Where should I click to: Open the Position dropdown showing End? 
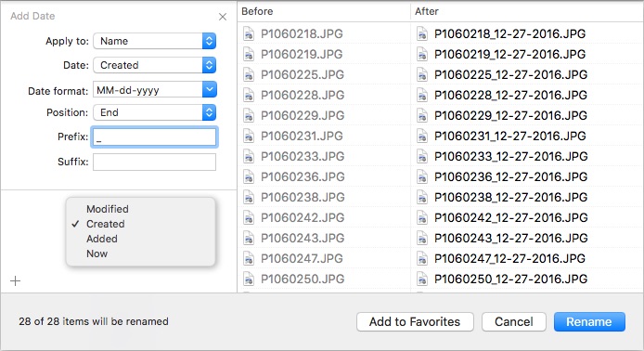(154, 112)
